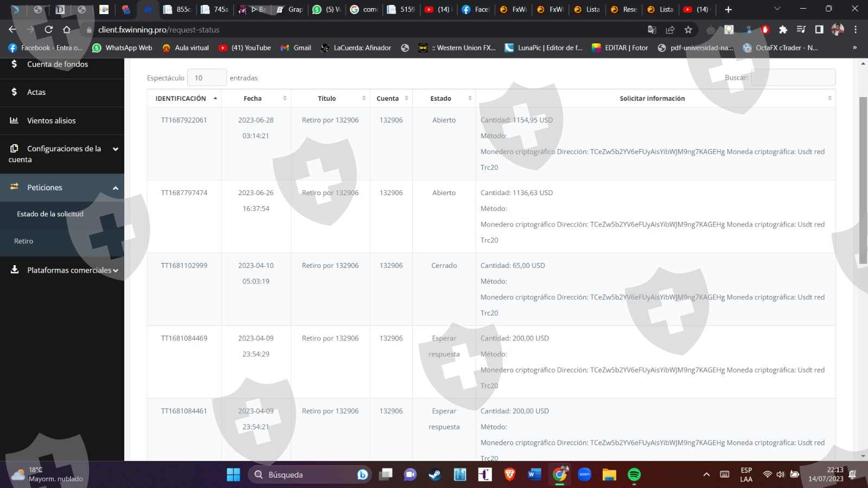Sort table by IDENTIFICACIÓN column
The height and width of the screenshot is (488, 868).
pyautogui.click(x=184, y=98)
